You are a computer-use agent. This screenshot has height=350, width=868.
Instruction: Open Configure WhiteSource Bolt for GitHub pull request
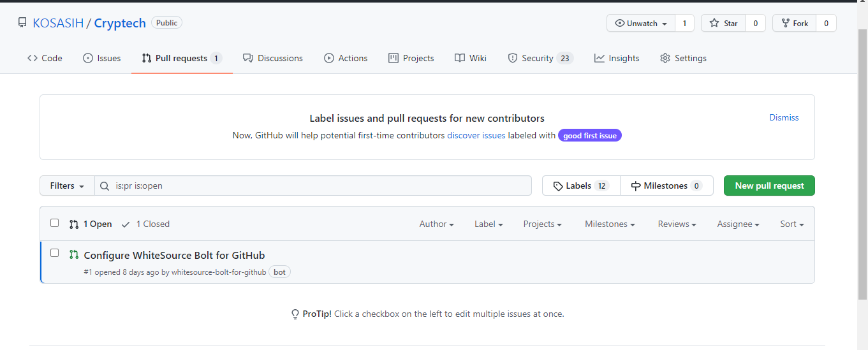coord(174,255)
